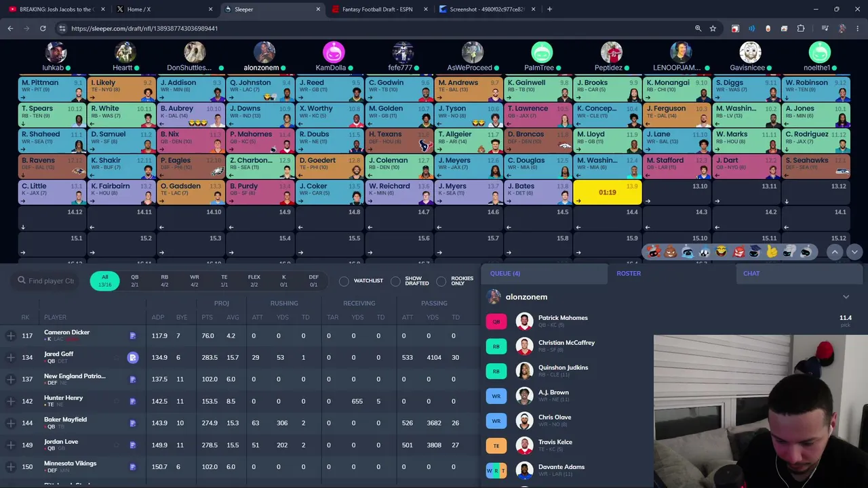The width and height of the screenshot is (868, 488).
Task: Send the thumbs up emoji reaction
Action: pos(772,251)
